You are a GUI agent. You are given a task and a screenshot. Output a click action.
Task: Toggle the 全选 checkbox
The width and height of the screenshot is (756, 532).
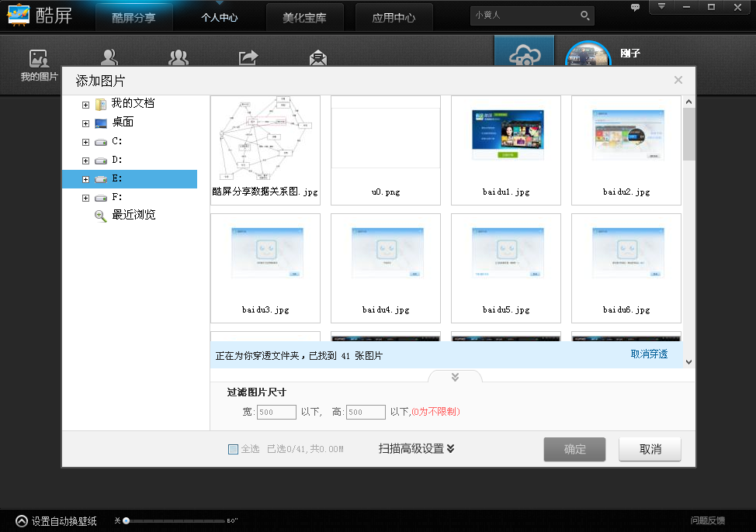[233, 449]
